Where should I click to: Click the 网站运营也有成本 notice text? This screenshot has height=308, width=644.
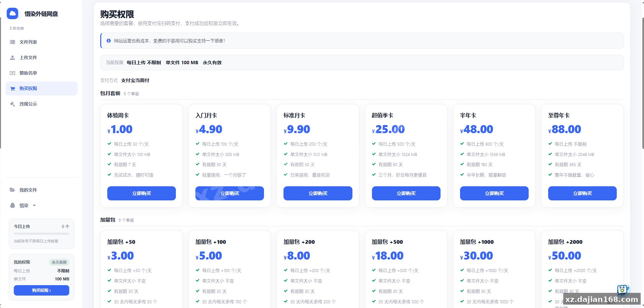(169, 41)
